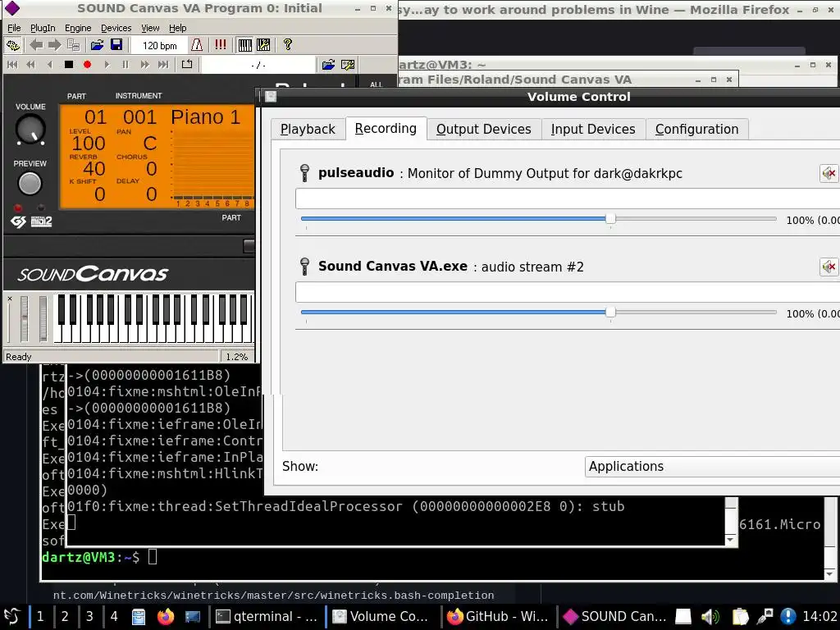Screen dimensions: 840x630
Task: Open the View menu
Action: pyautogui.click(x=150, y=28)
